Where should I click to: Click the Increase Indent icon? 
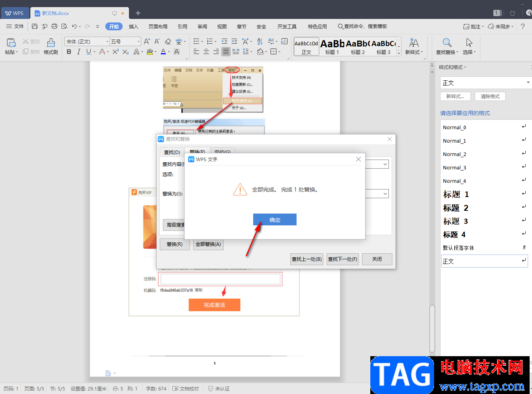coord(234,41)
